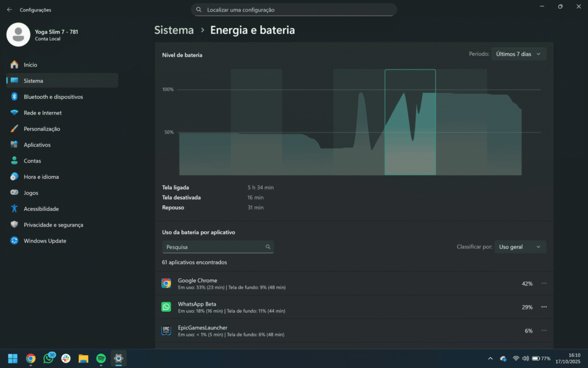The width and height of the screenshot is (588, 368).
Task: Select the Jogos gamepad icon in sidebar
Action: coord(15,193)
